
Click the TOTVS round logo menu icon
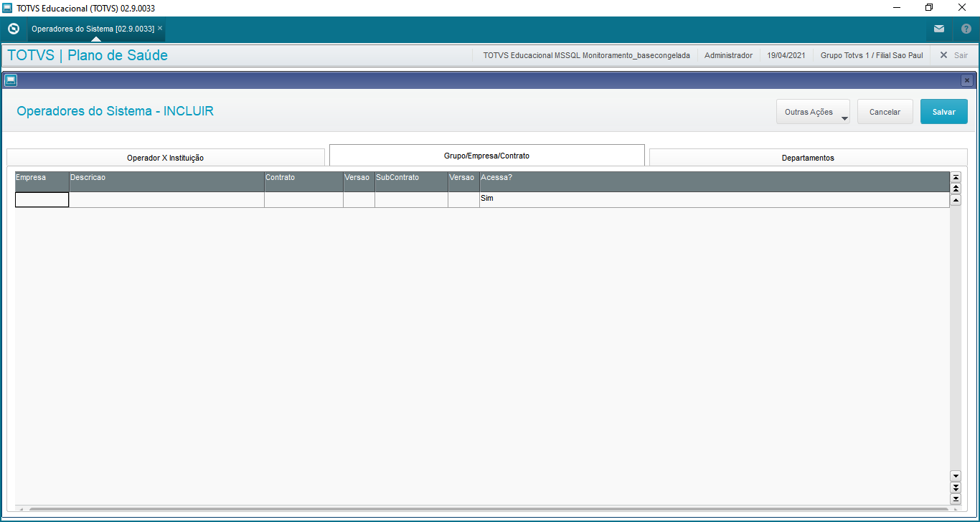13,29
